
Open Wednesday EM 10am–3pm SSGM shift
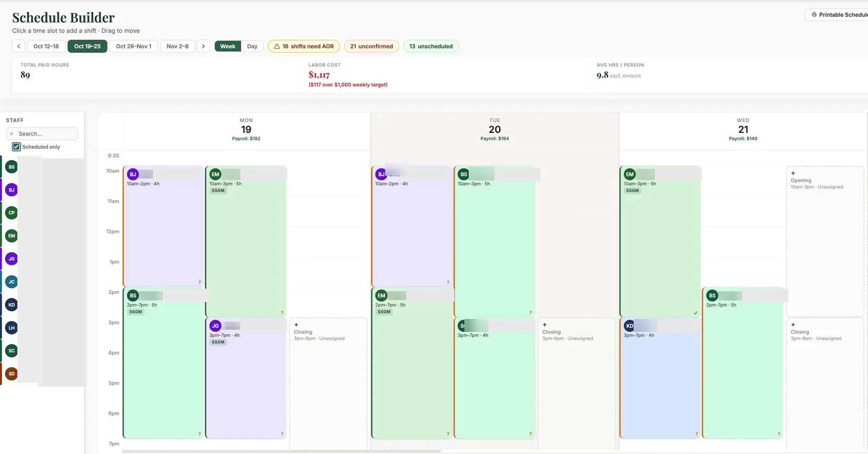[660, 241]
